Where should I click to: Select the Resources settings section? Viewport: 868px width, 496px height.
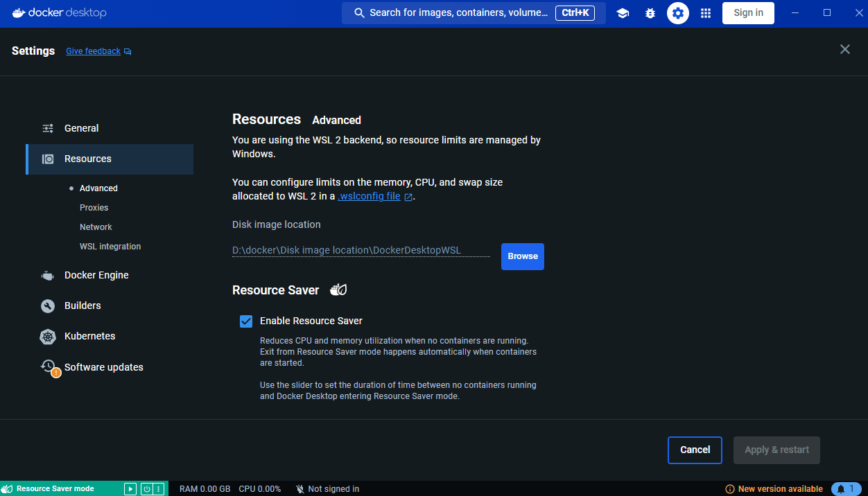click(110, 159)
